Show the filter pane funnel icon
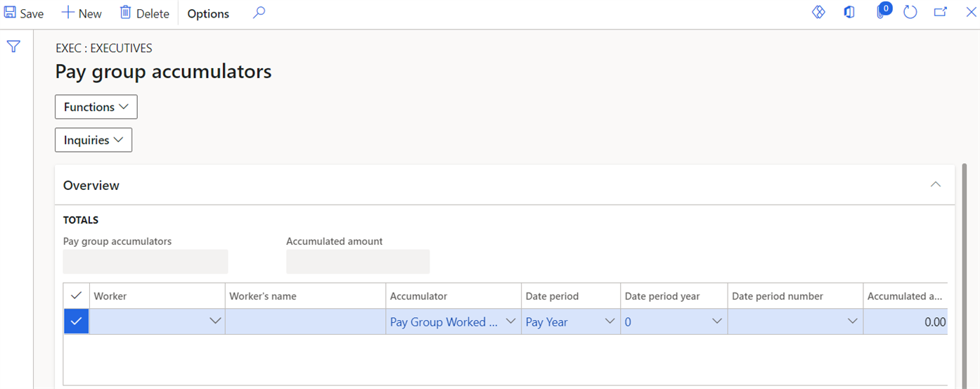 tap(13, 47)
